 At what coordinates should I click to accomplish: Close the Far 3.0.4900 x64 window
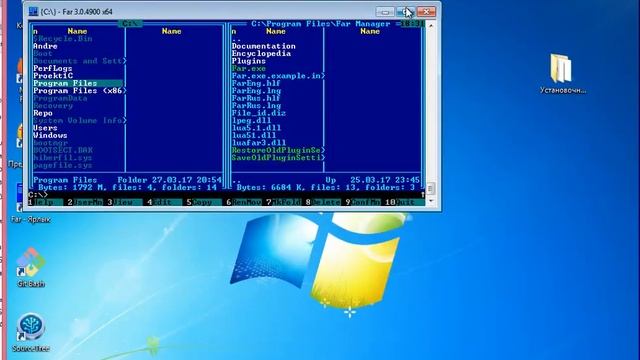[426, 12]
